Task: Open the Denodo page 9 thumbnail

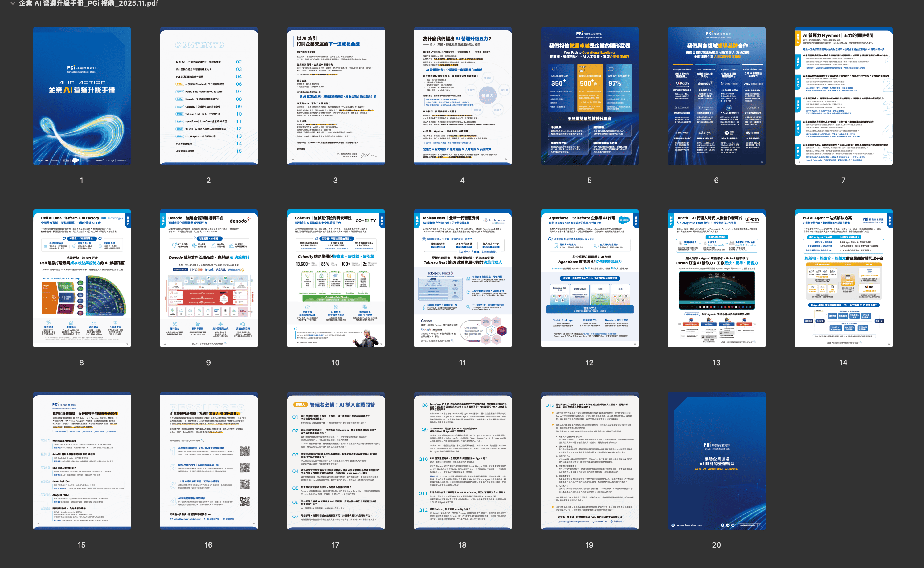Action: pyautogui.click(x=209, y=278)
